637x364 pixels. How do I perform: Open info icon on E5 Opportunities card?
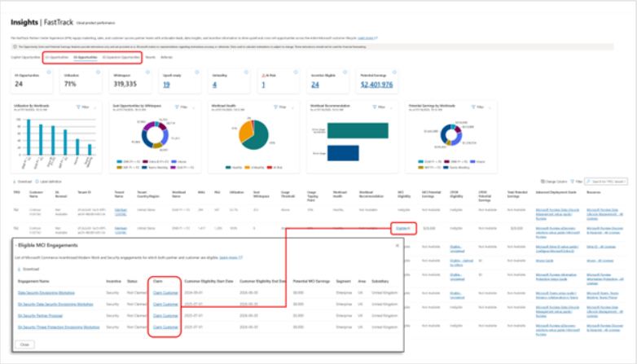coord(49,72)
